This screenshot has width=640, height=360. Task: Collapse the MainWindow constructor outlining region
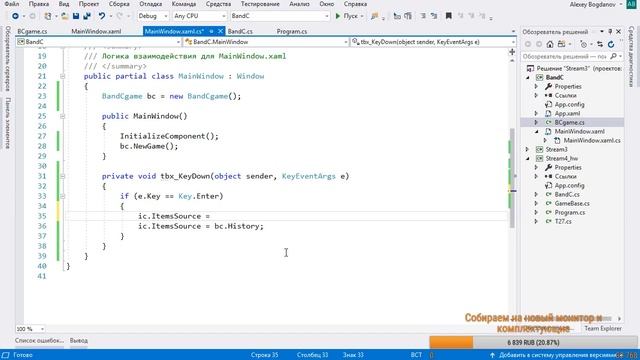click(x=62, y=116)
